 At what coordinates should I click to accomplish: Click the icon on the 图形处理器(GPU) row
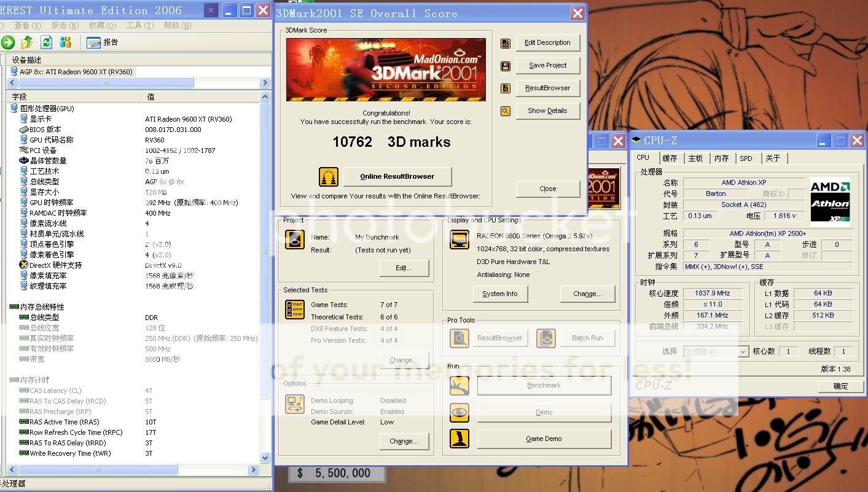point(14,109)
